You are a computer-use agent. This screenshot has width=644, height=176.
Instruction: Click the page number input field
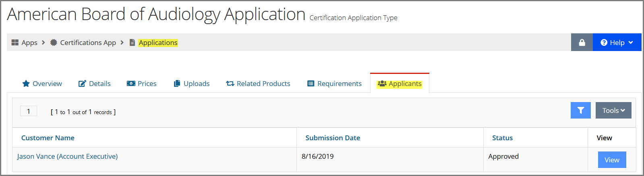29,111
